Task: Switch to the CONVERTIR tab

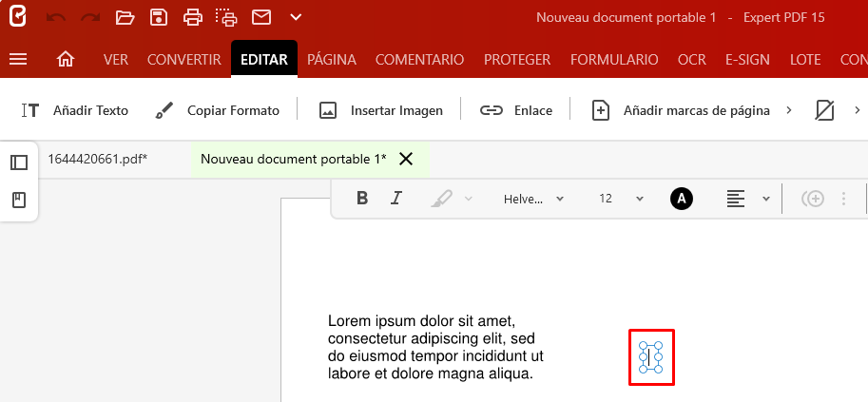Action: (183, 60)
